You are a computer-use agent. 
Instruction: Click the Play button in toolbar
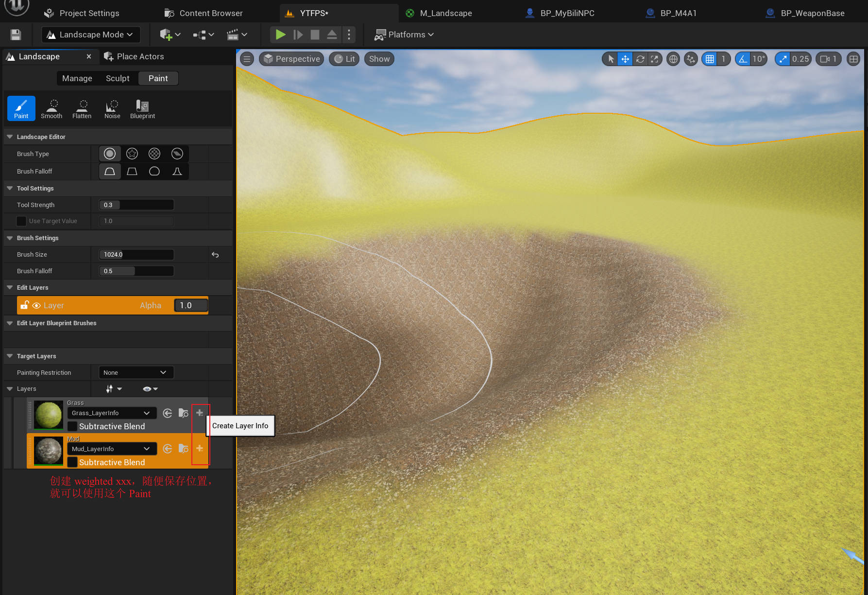pyautogui.click(x=280, y=35)
